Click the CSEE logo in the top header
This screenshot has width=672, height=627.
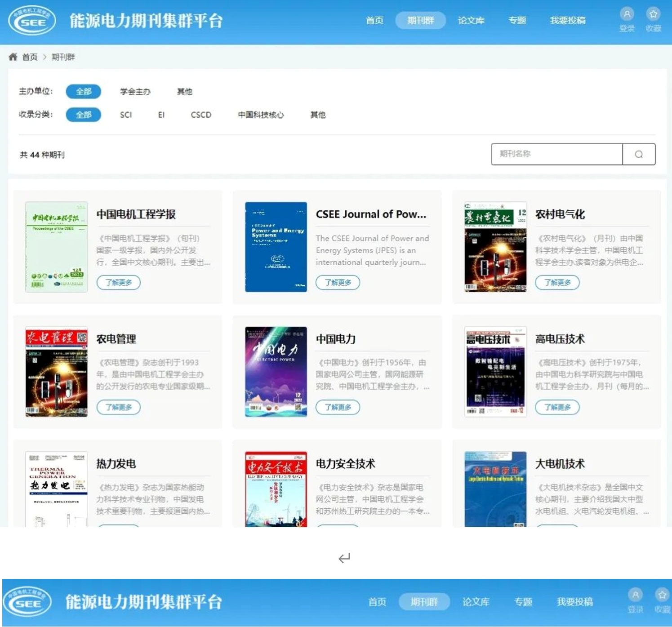32,21
